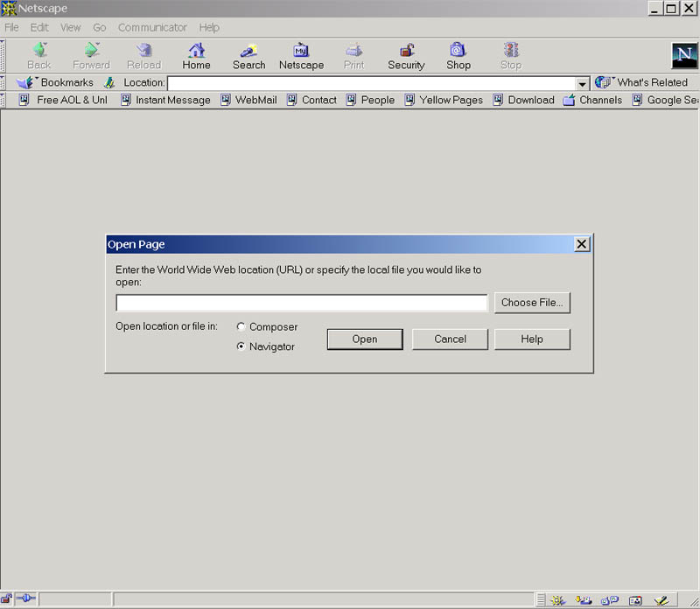Screen dimensions: 700x609
Task: Open Newsgroups from component bar
Action: (609, 600)
